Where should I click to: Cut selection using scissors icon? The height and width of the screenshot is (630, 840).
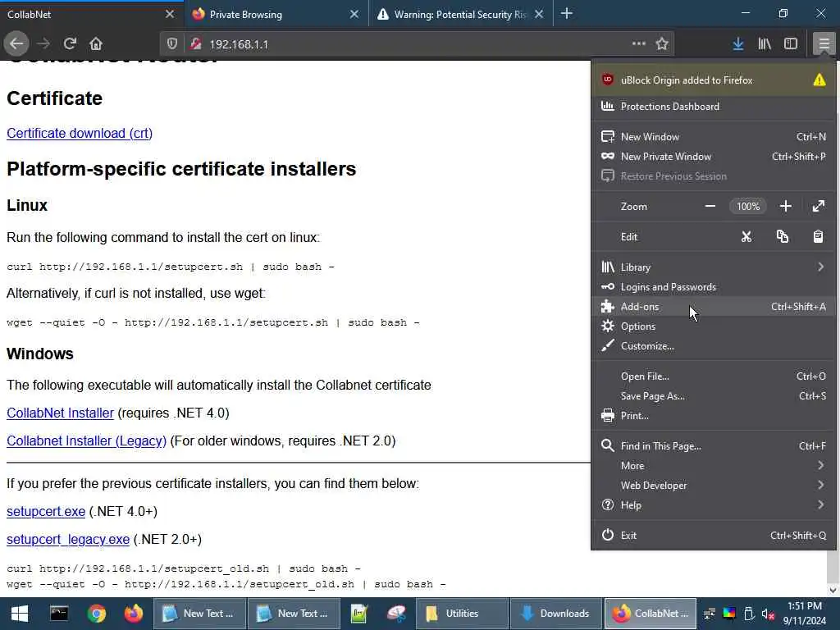[x=746, y=237]
